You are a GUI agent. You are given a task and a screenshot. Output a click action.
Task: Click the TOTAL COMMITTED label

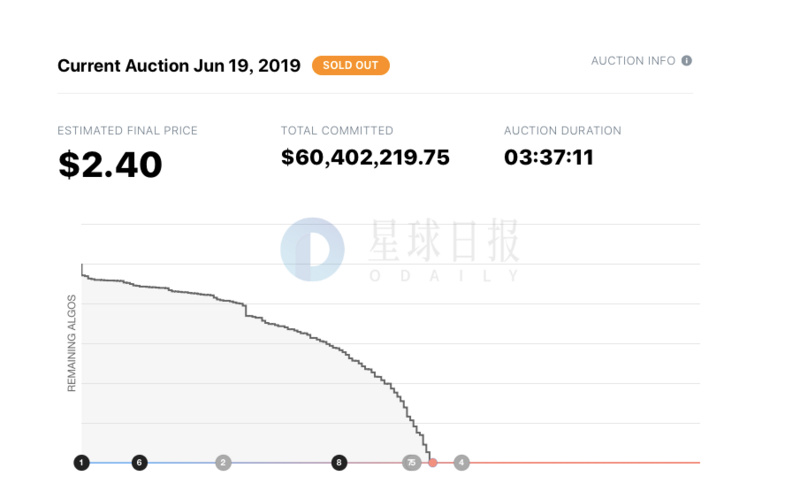337,131
